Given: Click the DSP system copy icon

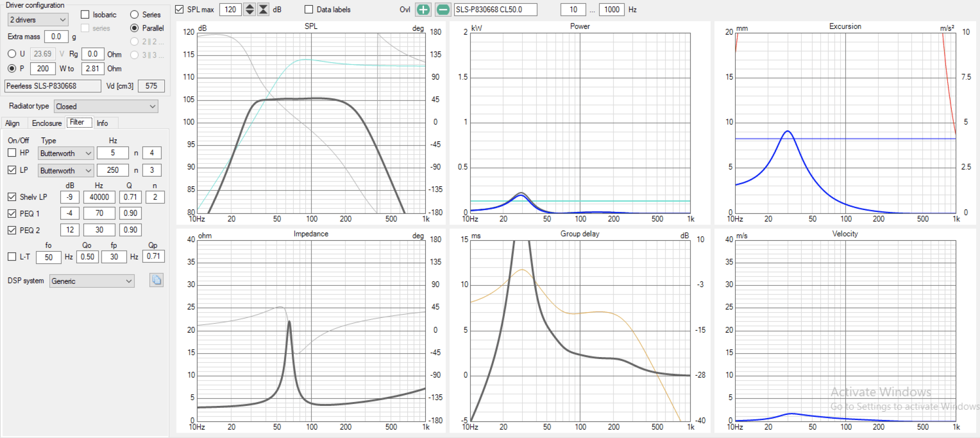Looking at the screenshot, I should pyautogui.click(x=156, y=280).
